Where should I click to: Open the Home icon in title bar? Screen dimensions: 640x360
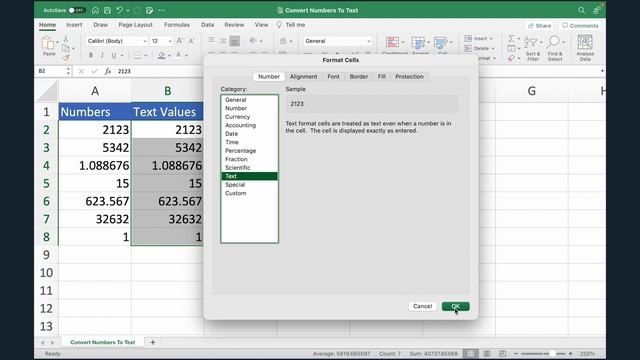95,10
